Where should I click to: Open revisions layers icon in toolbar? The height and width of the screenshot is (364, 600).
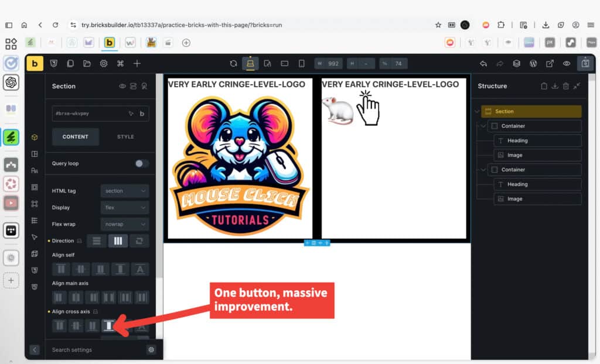point(516,64)
